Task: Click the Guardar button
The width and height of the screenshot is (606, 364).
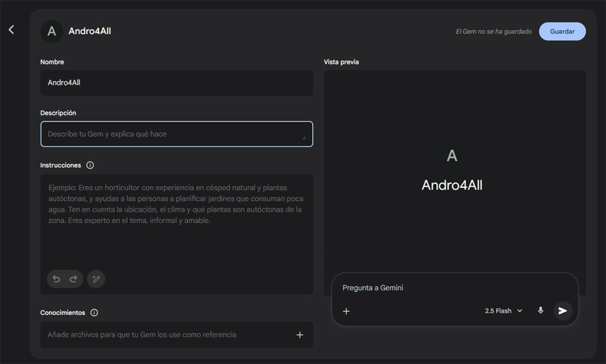Action: tap(562, 32)
